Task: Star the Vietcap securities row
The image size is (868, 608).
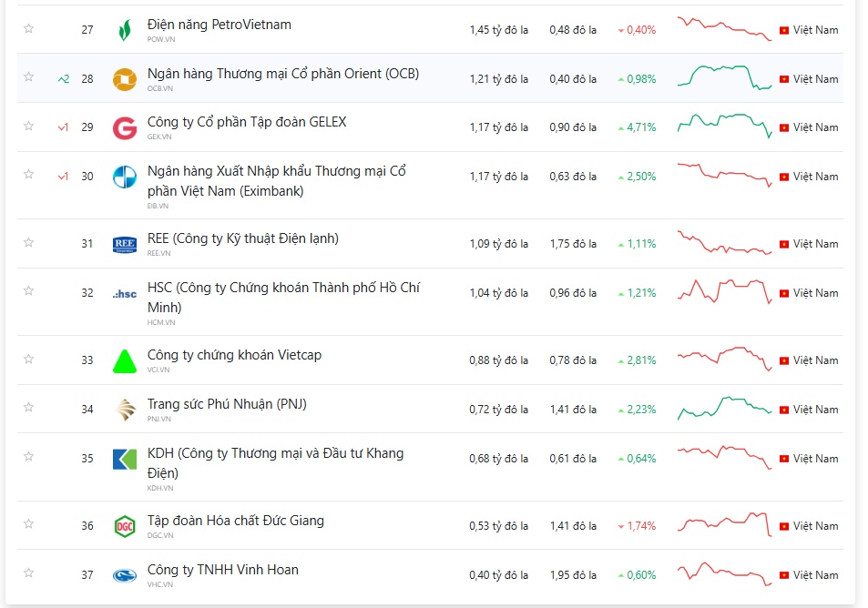Action: tap(29, 359)
